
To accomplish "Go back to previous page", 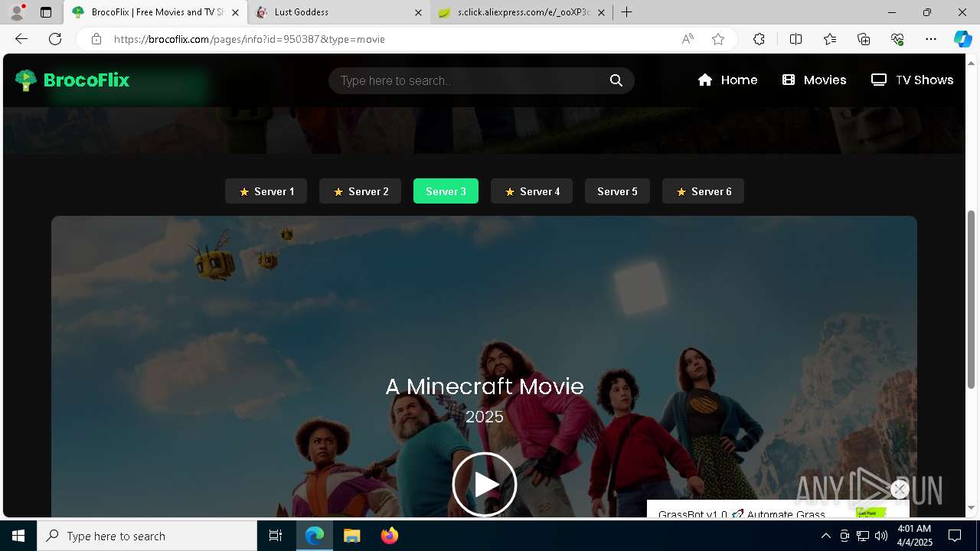I will tap(21, 39).
